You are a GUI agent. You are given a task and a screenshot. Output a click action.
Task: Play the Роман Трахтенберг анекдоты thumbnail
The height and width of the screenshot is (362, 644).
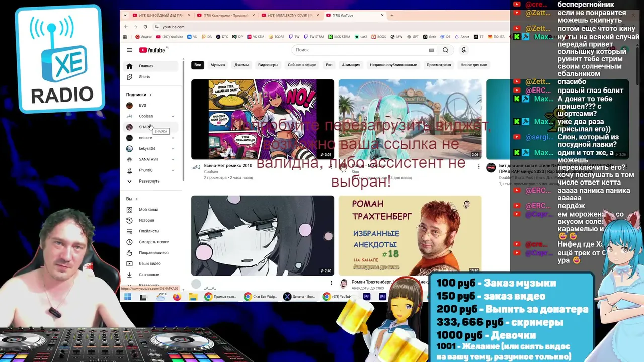coord(410,235)
